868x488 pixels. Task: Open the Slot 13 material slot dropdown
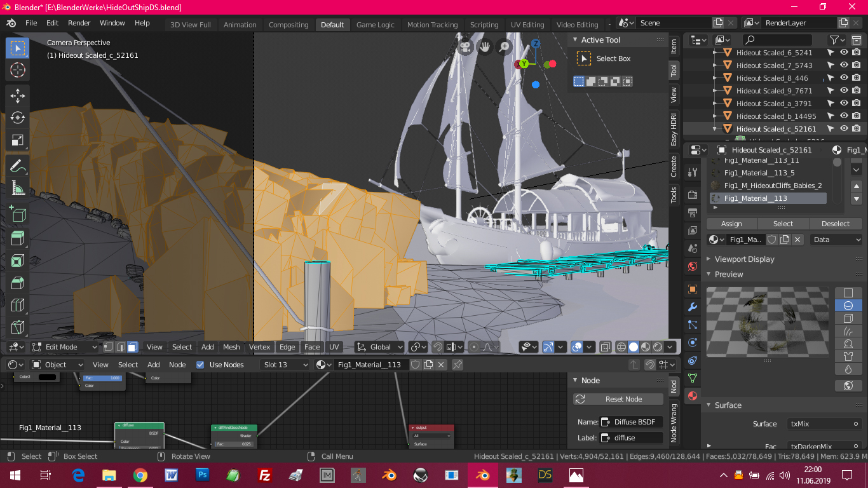click(x=285, y=365)
